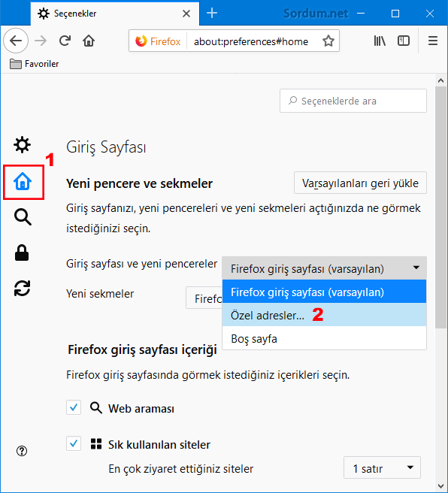Viewport: 448px width, 493px height.
Task: Open Firefox Sync settings icon
Action: (x=22, y=289)
